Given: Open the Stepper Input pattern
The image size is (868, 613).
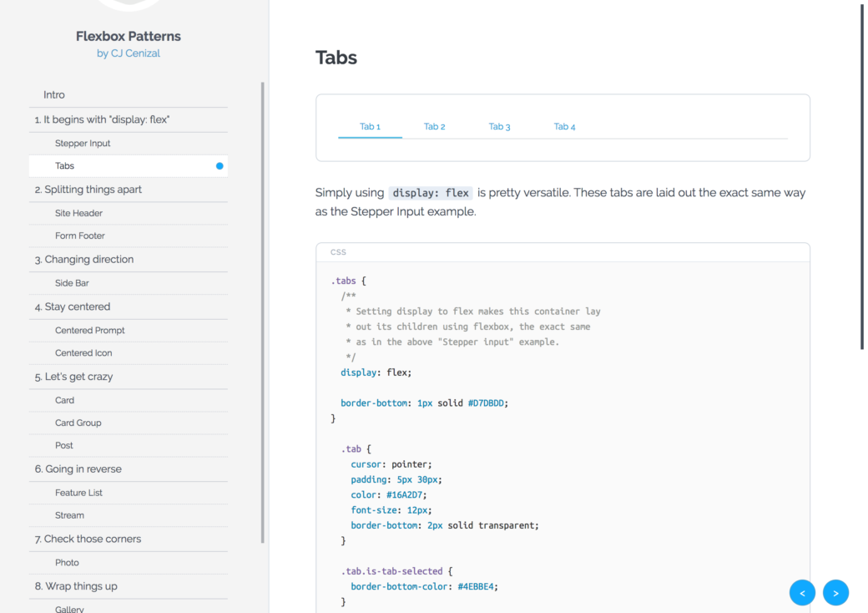Looking at the screenshot, I should 83,143.
